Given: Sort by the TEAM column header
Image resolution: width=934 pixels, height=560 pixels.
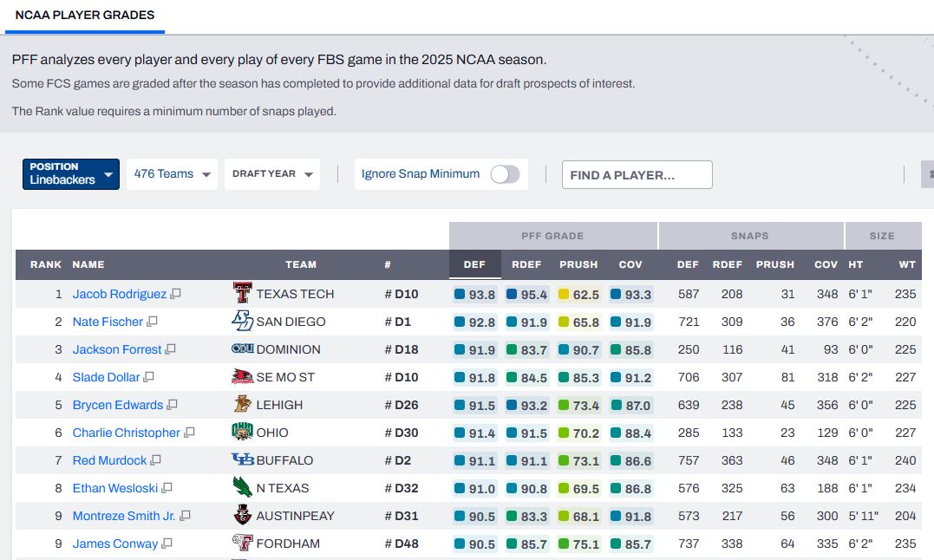Looking at the screenshot, I should (x=301, y=264).
